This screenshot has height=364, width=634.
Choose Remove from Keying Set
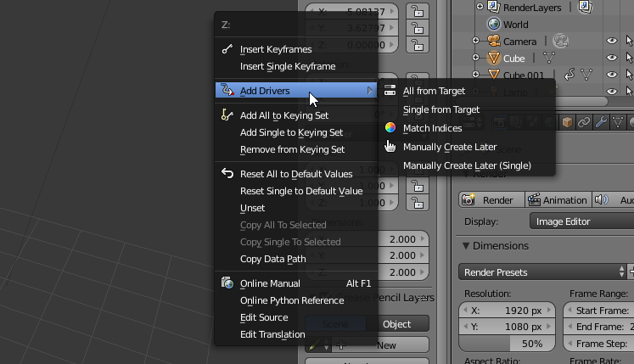tap(292, 149)
